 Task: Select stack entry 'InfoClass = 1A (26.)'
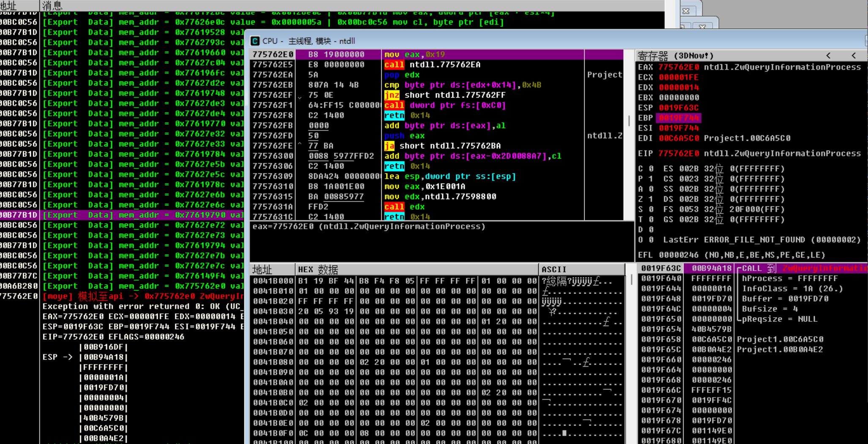792,288
